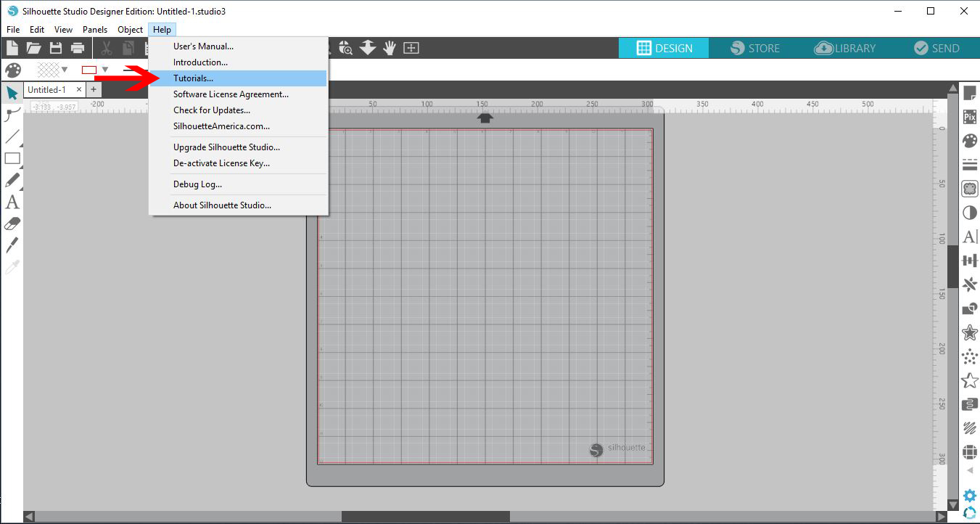This screenshot has width=980, height=524.
Task: Click the Fit to Page icon
Action: point(411,48)
